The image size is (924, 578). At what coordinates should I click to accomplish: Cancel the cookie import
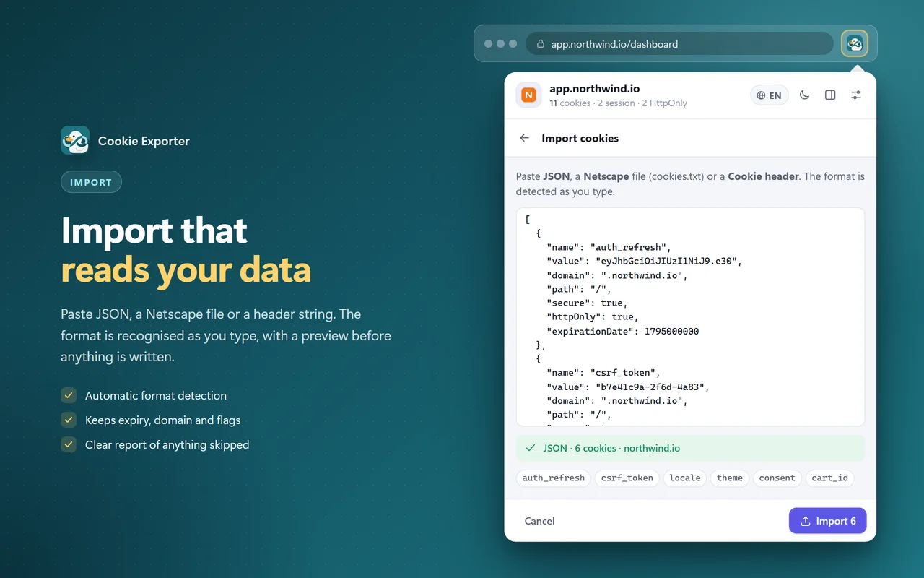[539, 521]
